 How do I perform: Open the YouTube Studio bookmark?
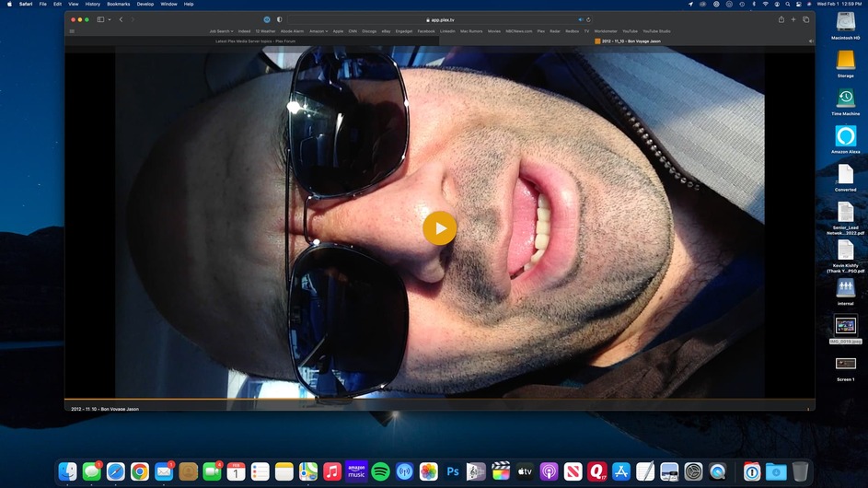click(x=656, y=30)
